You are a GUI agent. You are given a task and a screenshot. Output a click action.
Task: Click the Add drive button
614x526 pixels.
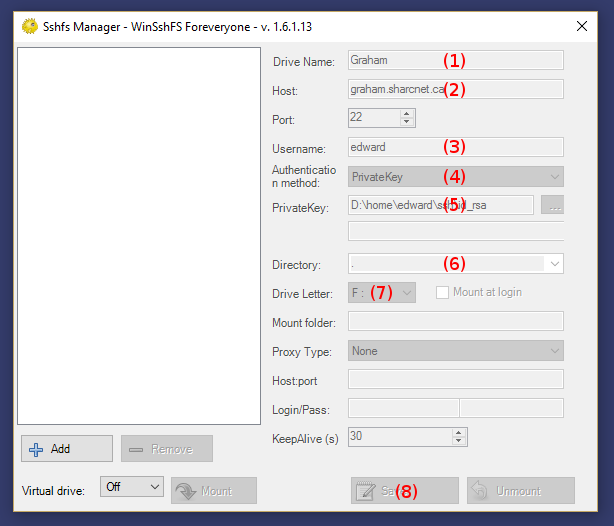point(66,449)
